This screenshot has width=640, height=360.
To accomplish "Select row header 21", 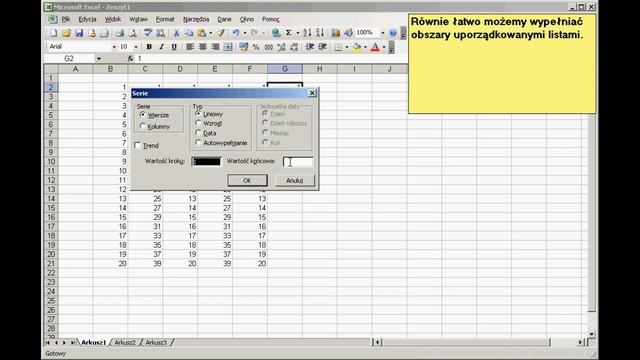I will (51, 264).
